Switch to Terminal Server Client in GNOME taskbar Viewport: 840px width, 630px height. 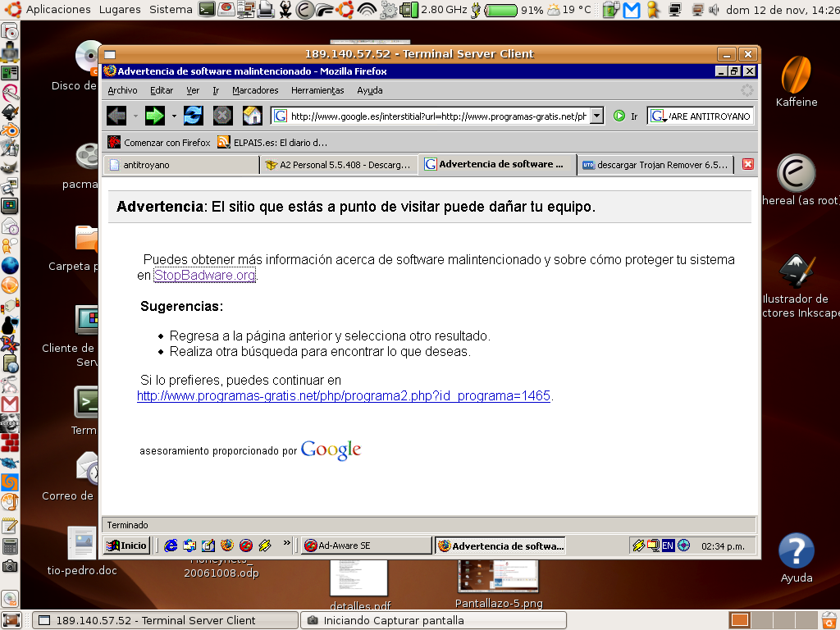(x=165, y=620)
